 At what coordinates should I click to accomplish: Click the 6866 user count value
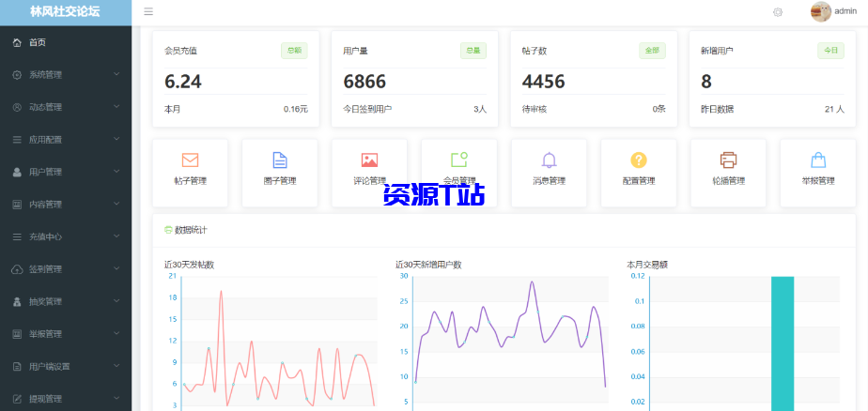(364, 82)
